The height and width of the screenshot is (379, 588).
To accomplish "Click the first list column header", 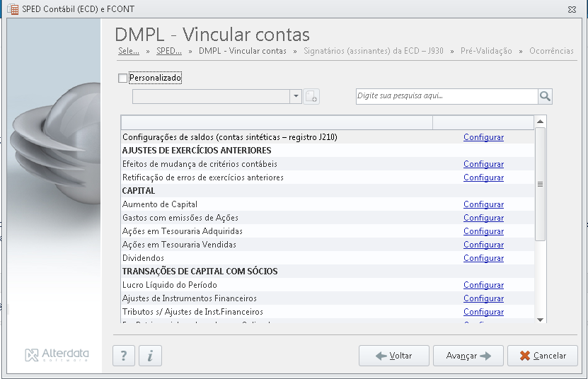I will tap(277, 123).
